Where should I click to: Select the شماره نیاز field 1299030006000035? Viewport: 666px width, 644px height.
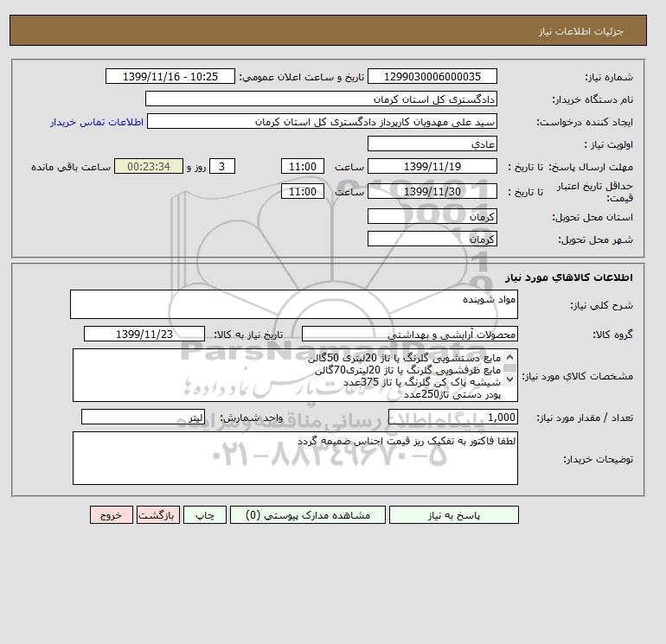point(432,76)
